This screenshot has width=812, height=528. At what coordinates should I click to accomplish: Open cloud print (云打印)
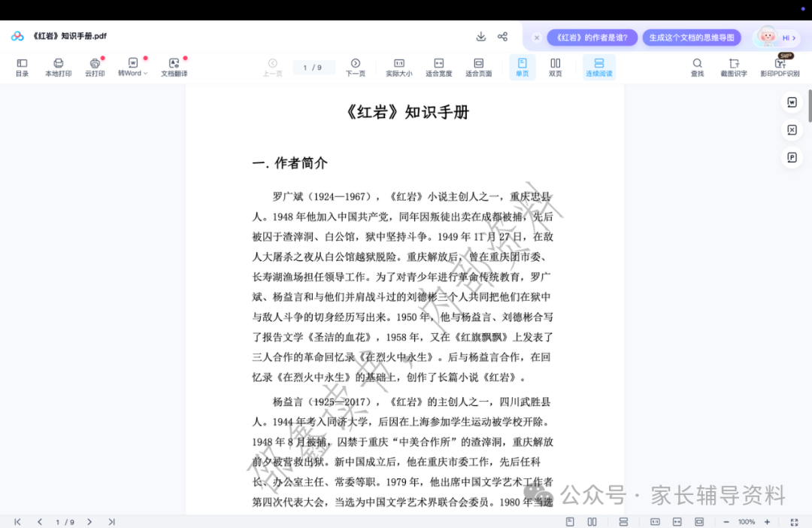(x=95, y=68)
